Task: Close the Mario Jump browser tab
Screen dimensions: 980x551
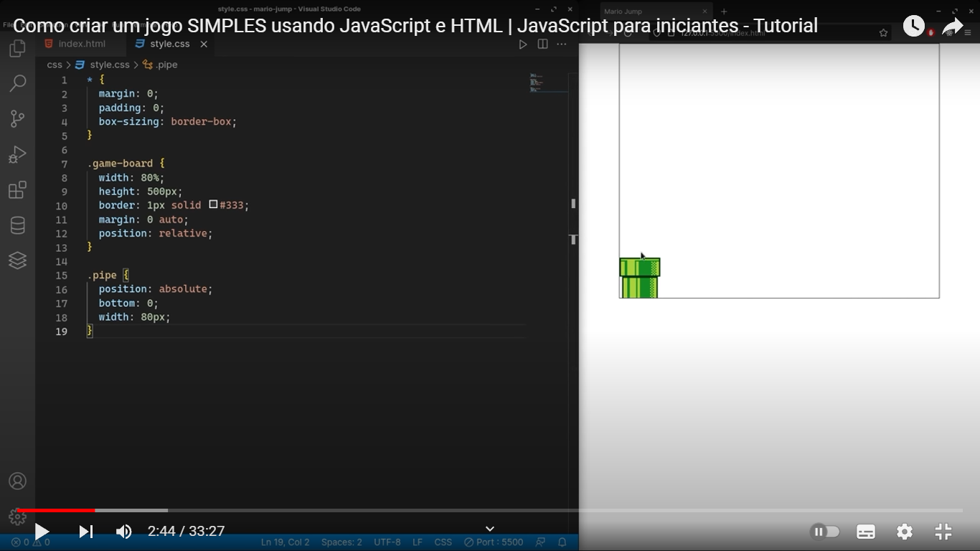Action: pos(705,11)
